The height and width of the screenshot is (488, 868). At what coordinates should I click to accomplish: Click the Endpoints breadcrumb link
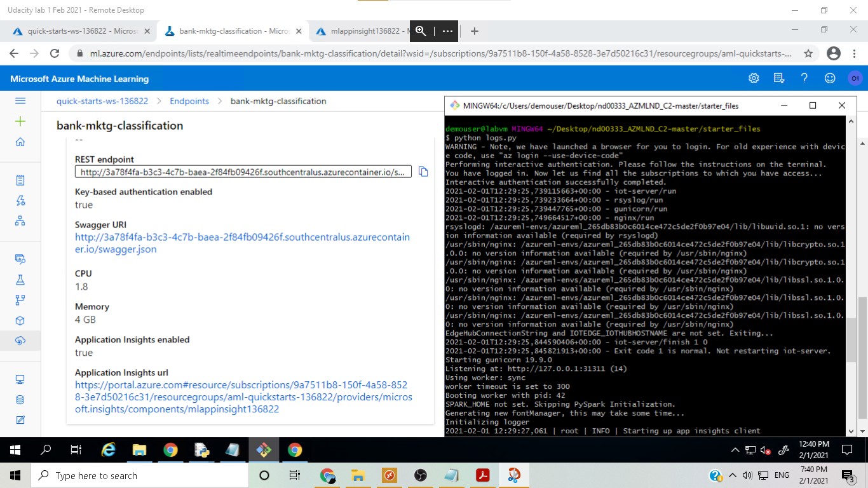(x=189, y=101)
